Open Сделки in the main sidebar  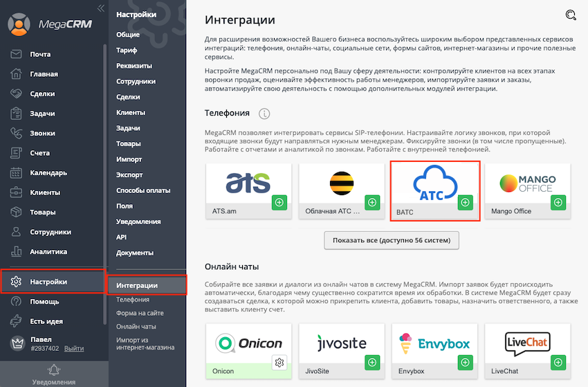click(42, 93)
